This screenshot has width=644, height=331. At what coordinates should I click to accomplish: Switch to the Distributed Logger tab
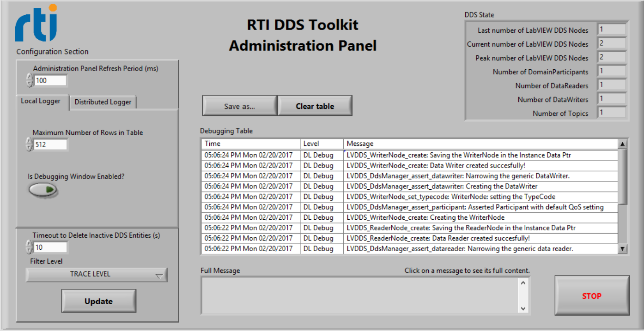point(103,102)
